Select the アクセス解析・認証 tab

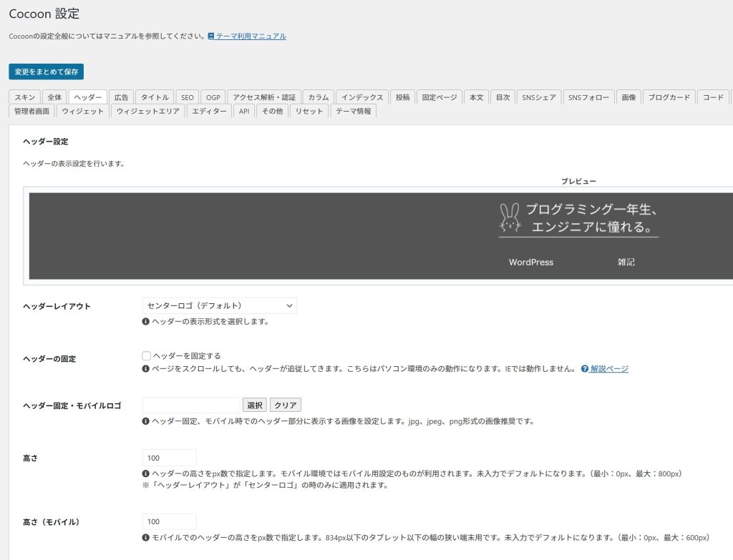(264, 97)
